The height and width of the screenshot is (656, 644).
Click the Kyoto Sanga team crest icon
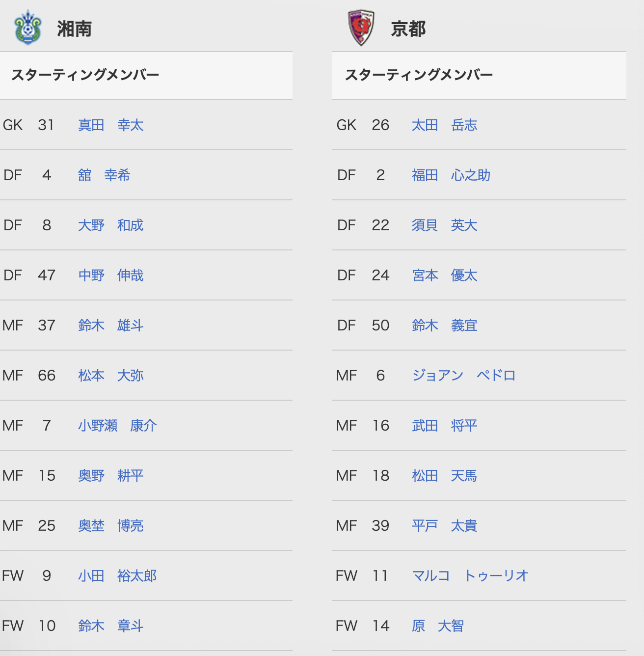(x=361, y=28)
